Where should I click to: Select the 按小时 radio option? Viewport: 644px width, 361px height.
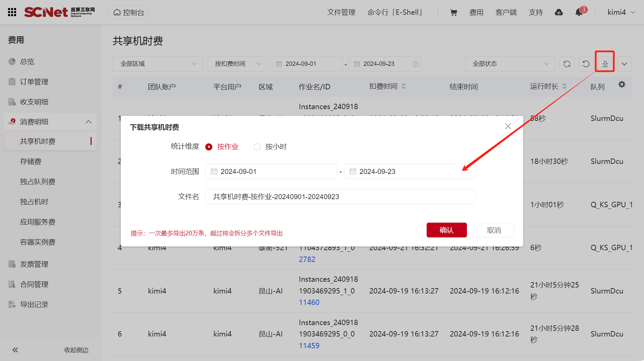coord(257,147)
